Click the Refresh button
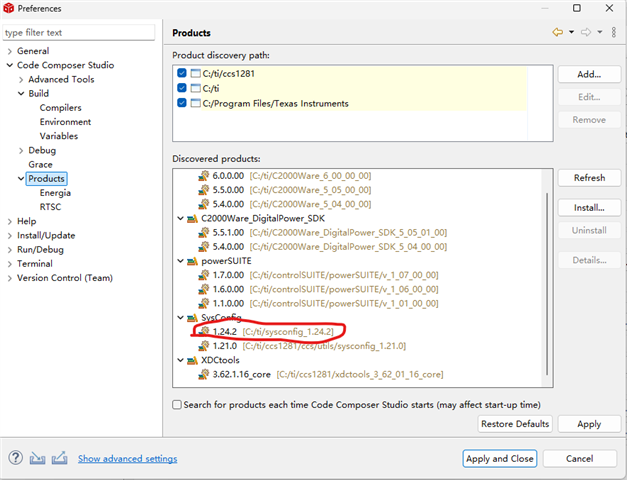This screenshot has width=627, height=480. [x=589, y=178]
